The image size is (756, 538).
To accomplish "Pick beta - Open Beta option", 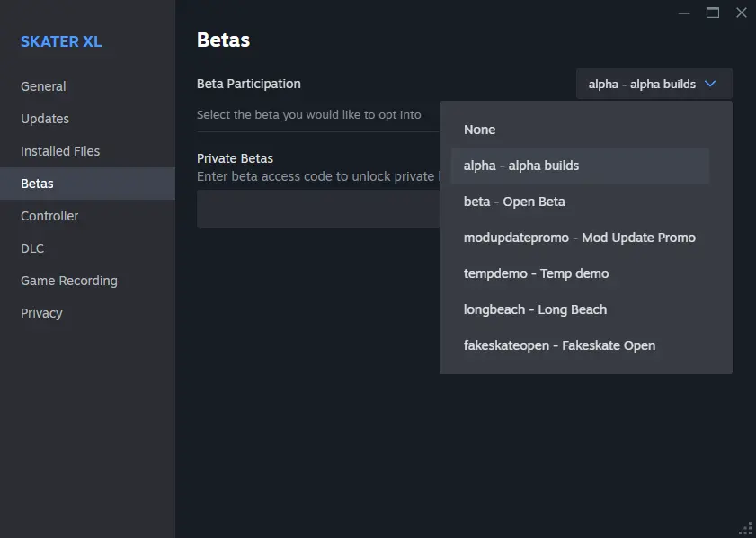I will point(580,202).
